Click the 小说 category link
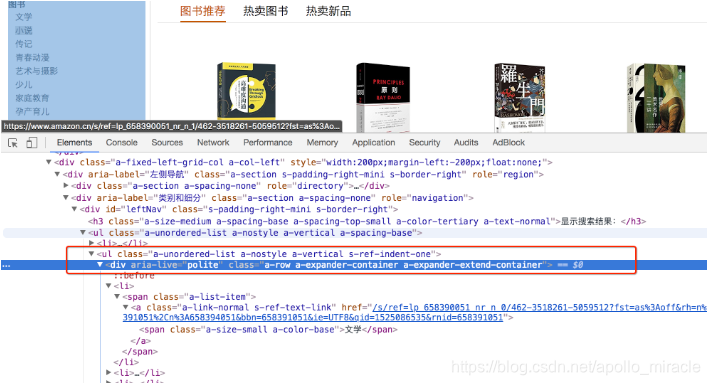The width and height of the screenshot is (710, 385). click(24, 30)
